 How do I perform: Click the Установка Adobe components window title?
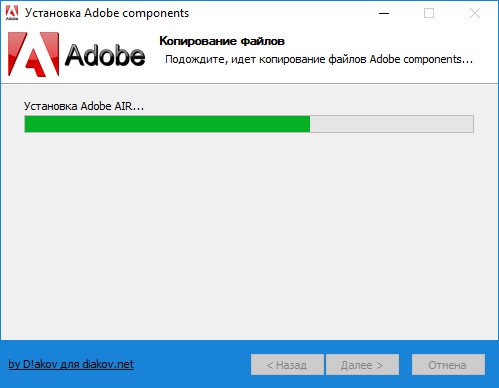[107, 13]
